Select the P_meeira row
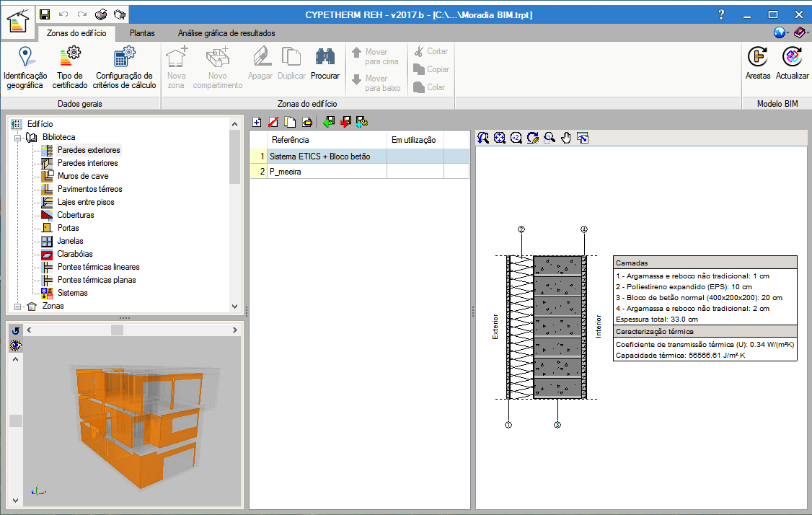812x515 pixels. tap(360, 172)
